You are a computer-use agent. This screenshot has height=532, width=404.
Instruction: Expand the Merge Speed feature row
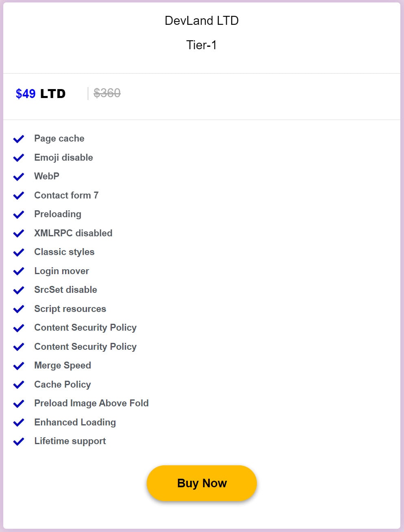point(63,365)
